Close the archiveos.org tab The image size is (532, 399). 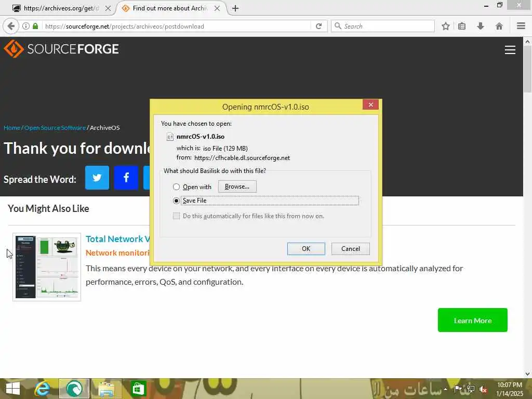[x=108, y=8]
